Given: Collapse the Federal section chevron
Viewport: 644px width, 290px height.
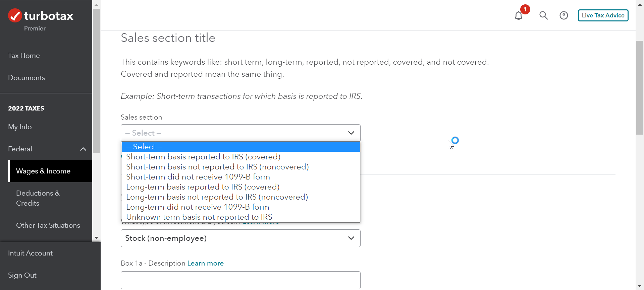Looking at the screenshot, I should point(83,149).
